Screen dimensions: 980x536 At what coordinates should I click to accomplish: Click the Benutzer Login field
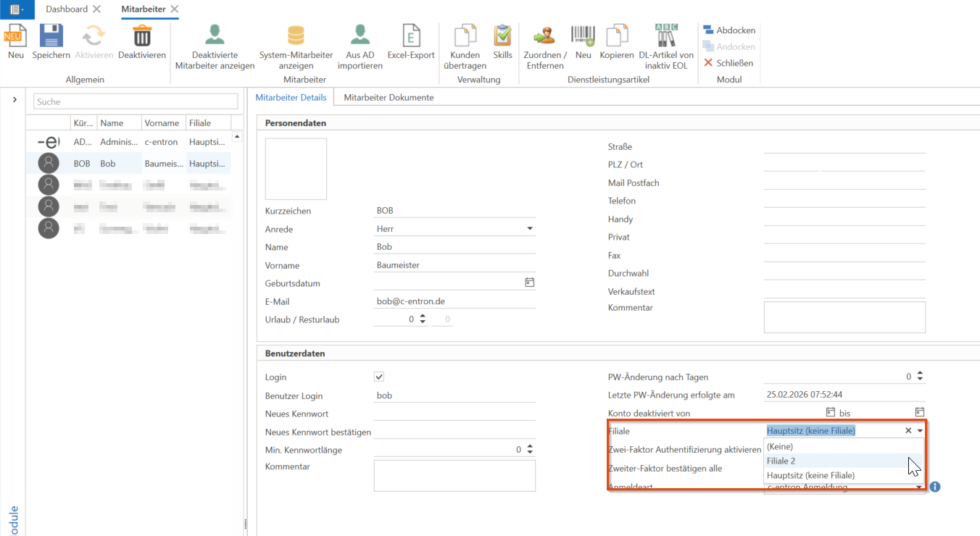click(x=454, y=395)
